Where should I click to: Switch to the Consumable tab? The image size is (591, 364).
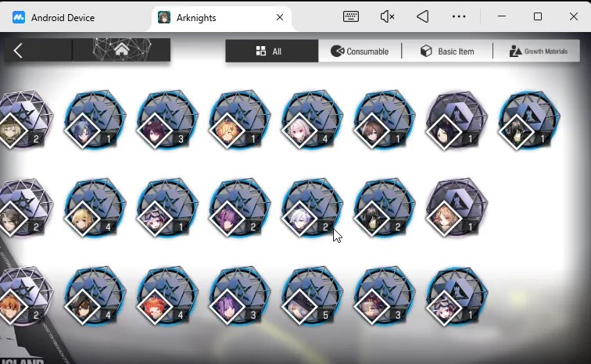click(360, 51)
